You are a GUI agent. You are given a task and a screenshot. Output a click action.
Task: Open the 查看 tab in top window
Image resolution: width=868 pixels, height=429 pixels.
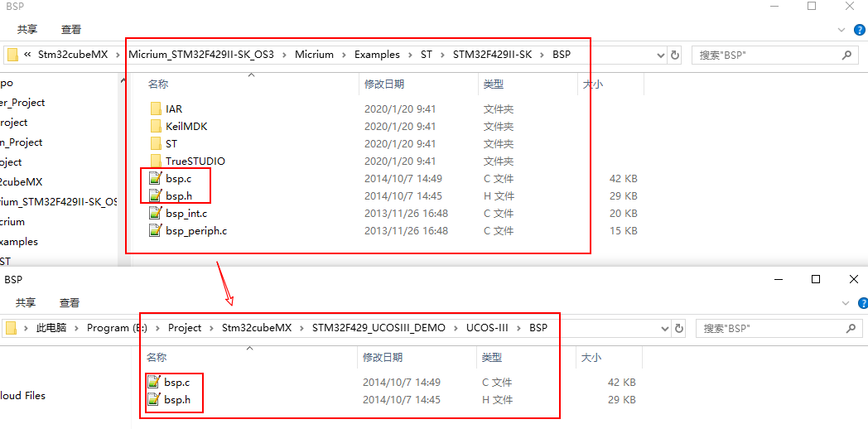pyautogui.click(x=71, y=29)
